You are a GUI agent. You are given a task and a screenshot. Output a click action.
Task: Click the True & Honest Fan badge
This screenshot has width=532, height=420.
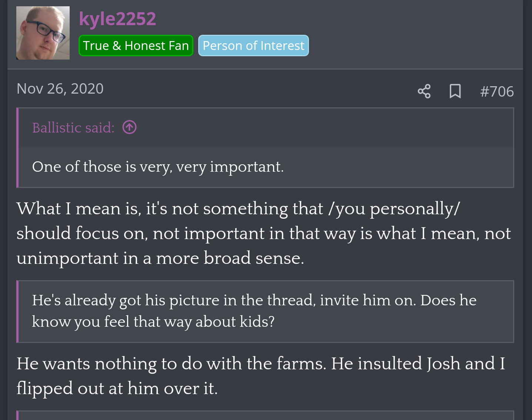coord(136,46)
